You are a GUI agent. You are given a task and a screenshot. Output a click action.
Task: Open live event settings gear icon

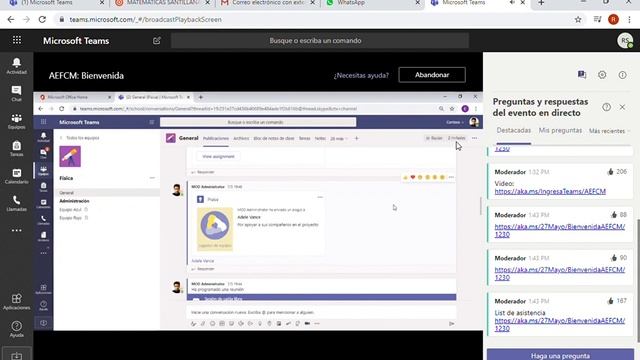coord(602,75)
